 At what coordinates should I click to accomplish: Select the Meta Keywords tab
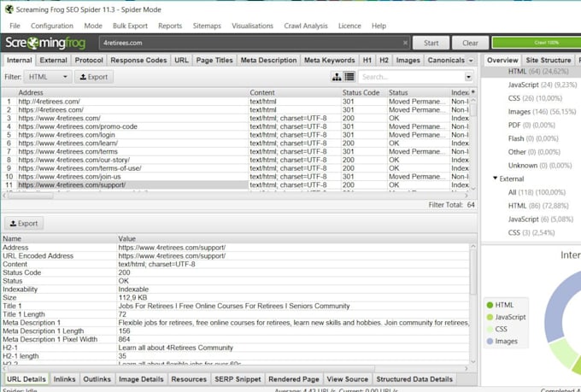(x=330, y=60)
